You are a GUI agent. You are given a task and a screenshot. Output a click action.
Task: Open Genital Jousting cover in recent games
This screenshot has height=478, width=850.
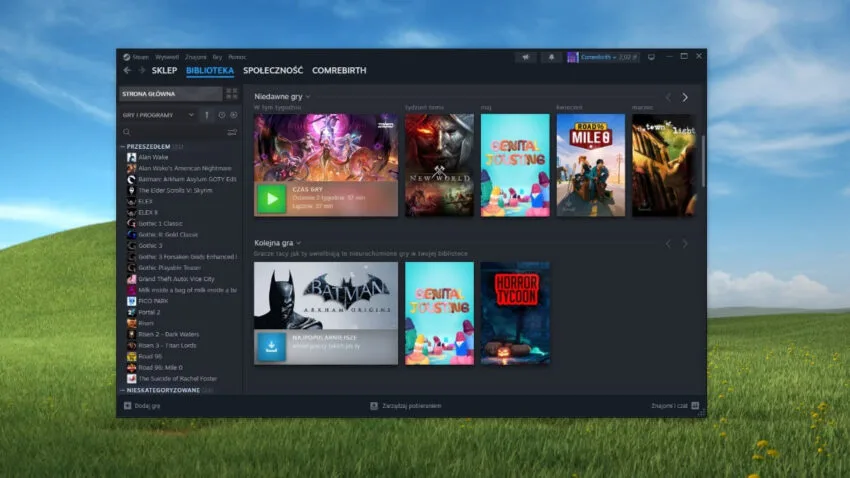pyautogui.click(x=515, y=165)
